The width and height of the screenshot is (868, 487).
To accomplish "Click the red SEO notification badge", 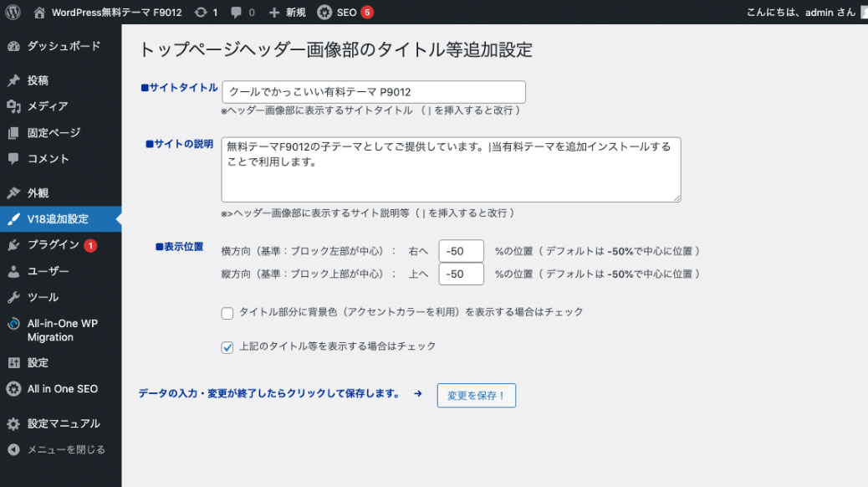I will (x=367, y=13).
